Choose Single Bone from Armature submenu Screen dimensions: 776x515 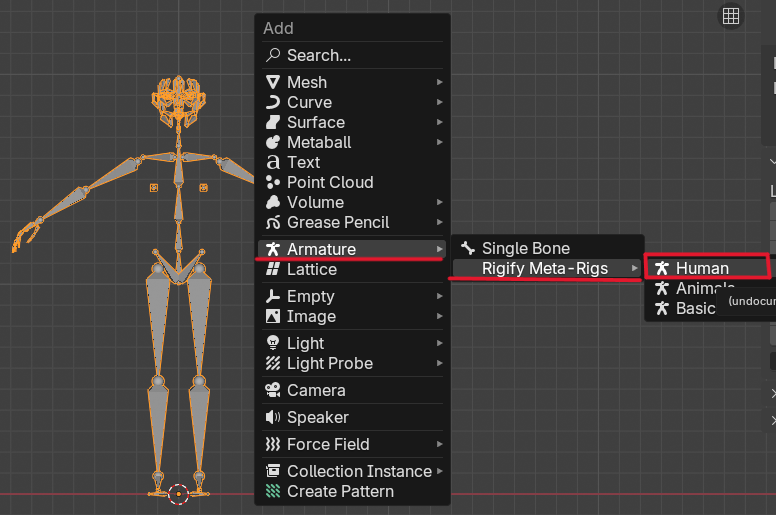tap(525, 248)
